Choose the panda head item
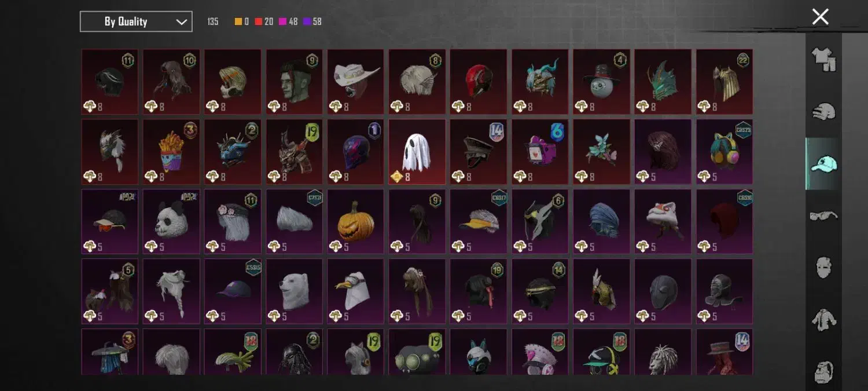 pos(172,221)
